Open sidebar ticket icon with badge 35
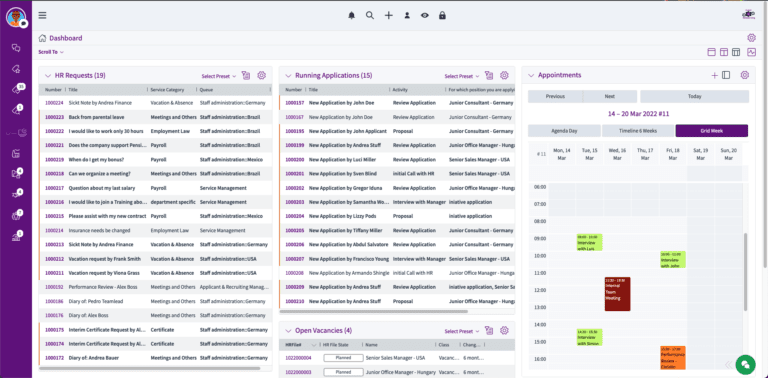Image resolution: width=768 pixels, height=378 pixels. point(16,90)
